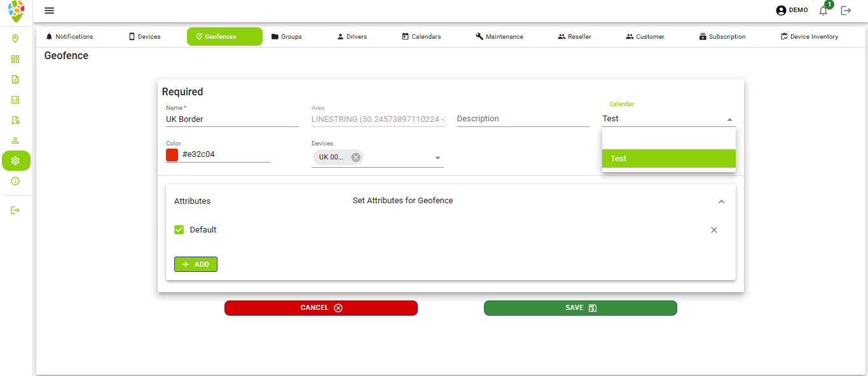868x376 pixels.
Task: Toggle the hamburger menu at top left
Action: click(49, 10)
